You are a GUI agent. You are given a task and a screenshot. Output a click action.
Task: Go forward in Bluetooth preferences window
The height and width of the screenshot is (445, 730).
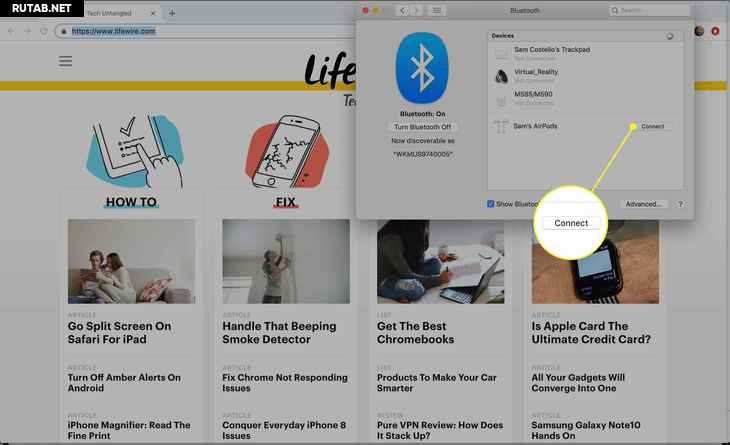416,10
